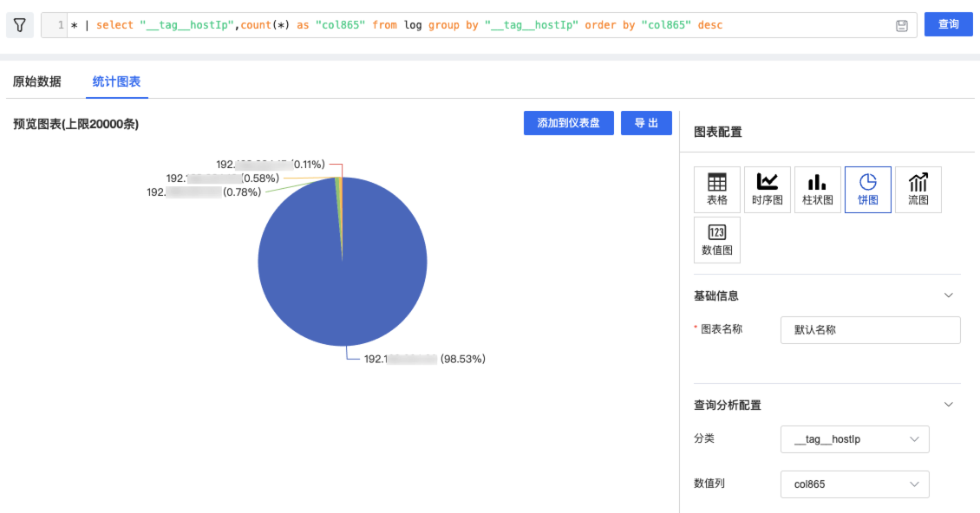Collapse the 查询分析配置 section
The image size is (980, 513).
[948, 405]
